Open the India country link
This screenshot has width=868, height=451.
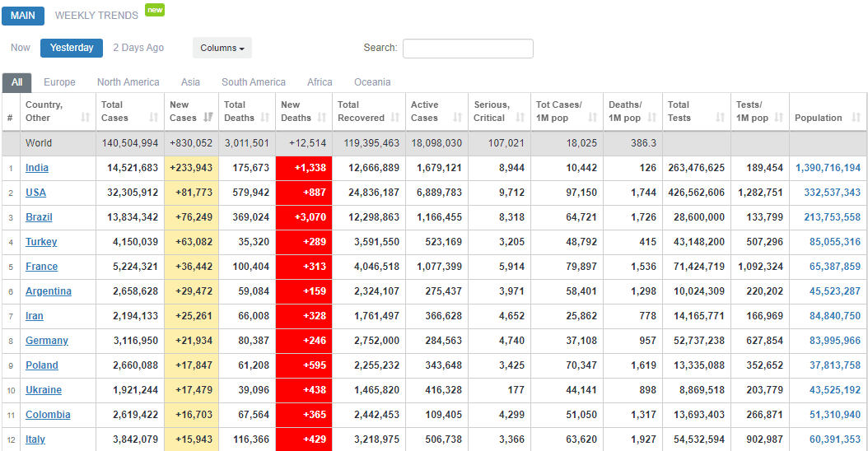[37, 168]
